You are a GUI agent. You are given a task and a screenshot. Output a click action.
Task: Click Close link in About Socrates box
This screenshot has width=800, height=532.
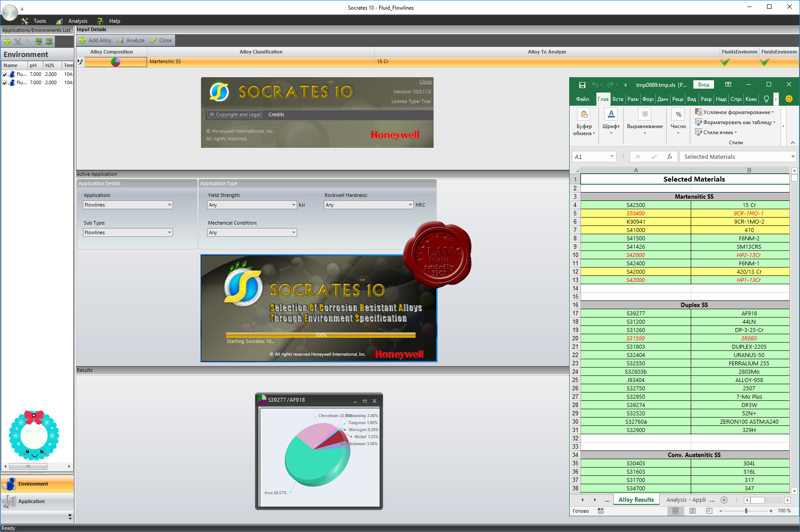click(x=425, y=82)
